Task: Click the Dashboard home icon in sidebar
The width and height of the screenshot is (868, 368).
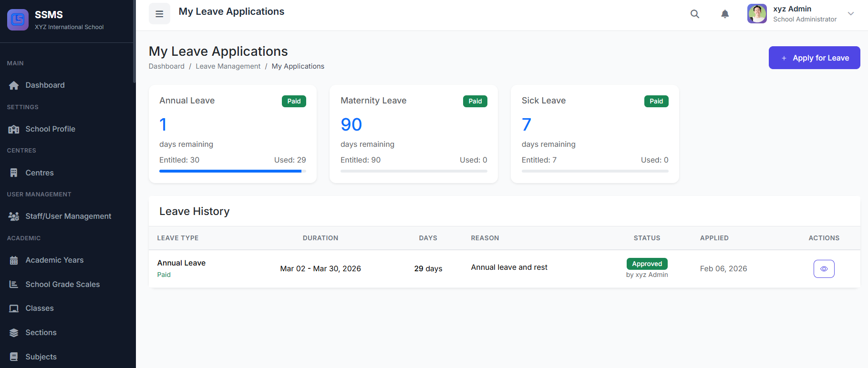Action: click(x=14, y=85)
